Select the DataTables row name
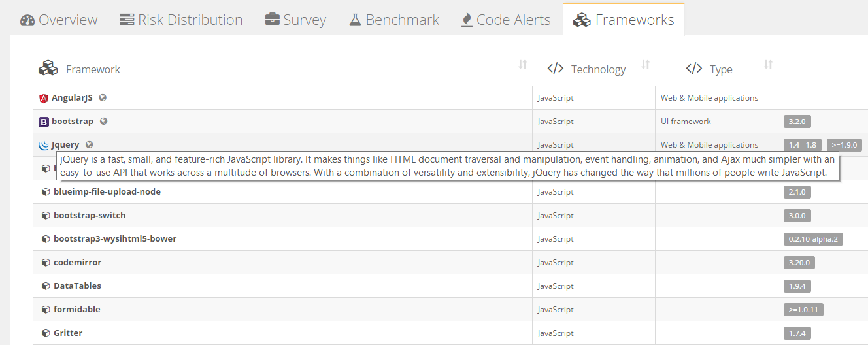This screenshot has height=345, width=868. point(77,286)
